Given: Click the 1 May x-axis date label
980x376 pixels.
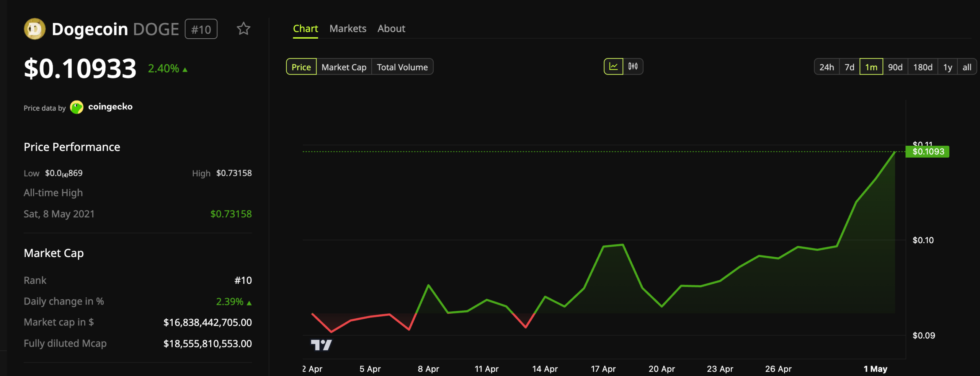Looking at the screenshot, I should coord(875,369).
